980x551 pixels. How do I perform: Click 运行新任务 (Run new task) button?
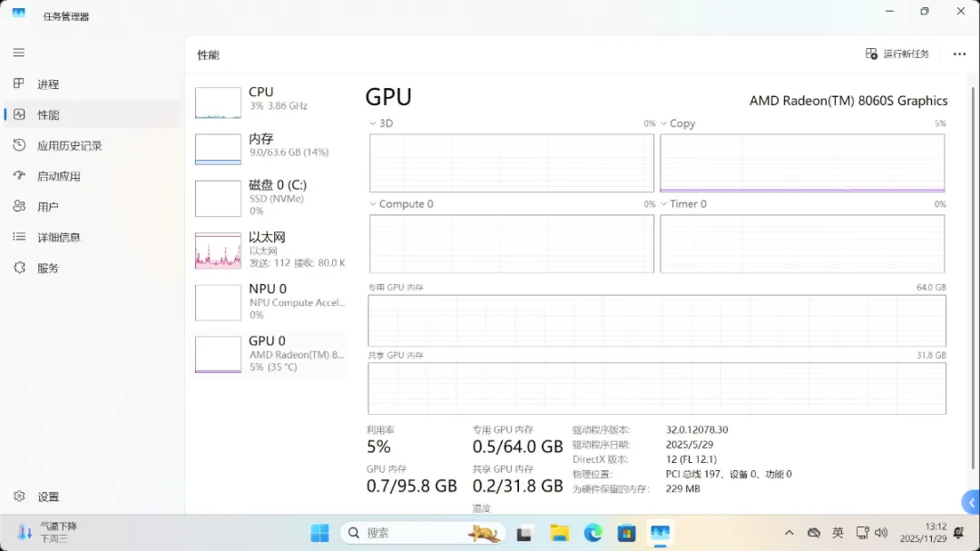coord(897,54)
